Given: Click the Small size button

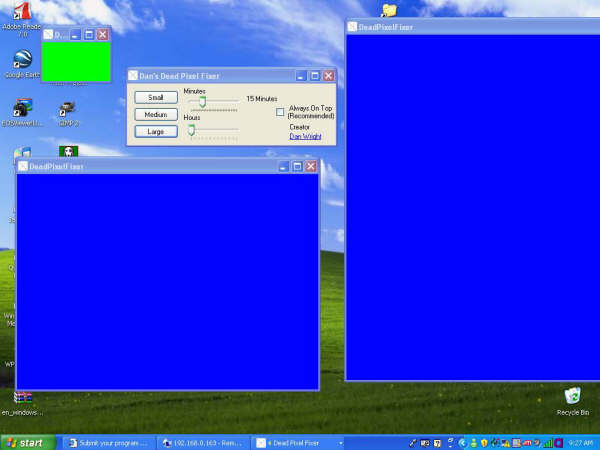Looking at the screenshot, I should pos(156,98).
